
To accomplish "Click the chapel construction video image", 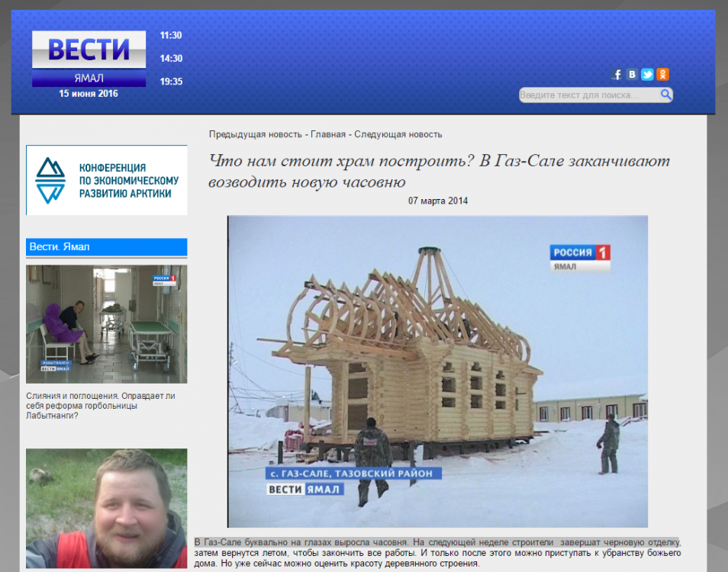I will tap(438, 371).
